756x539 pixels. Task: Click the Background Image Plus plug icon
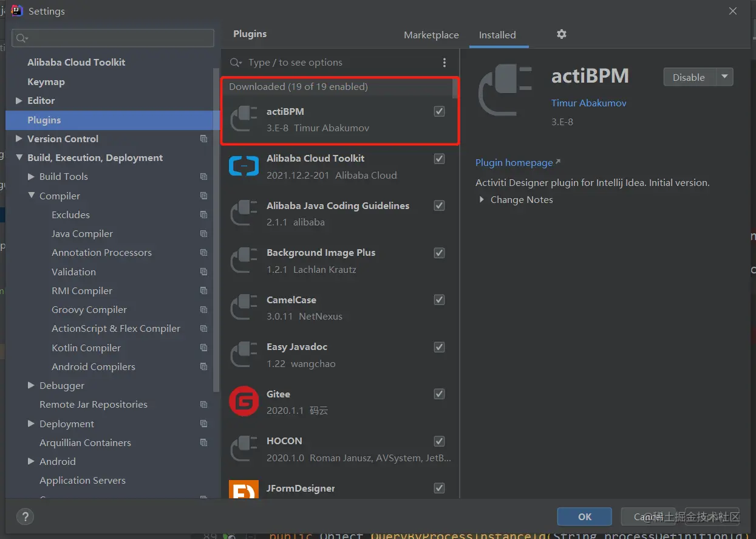coord(244,261)
